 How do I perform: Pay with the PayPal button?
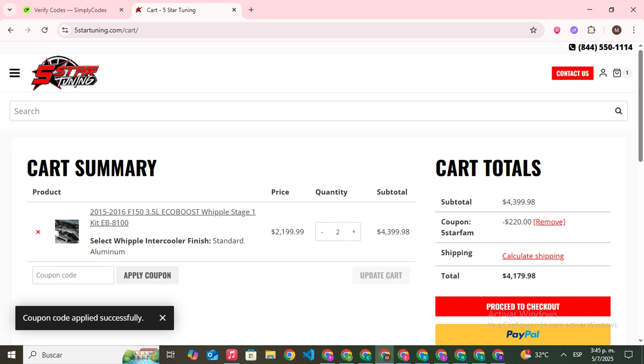point(523,334)
